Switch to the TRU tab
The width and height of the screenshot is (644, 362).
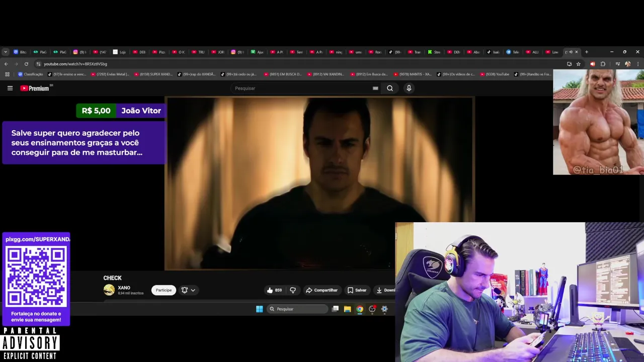(198, 52)
